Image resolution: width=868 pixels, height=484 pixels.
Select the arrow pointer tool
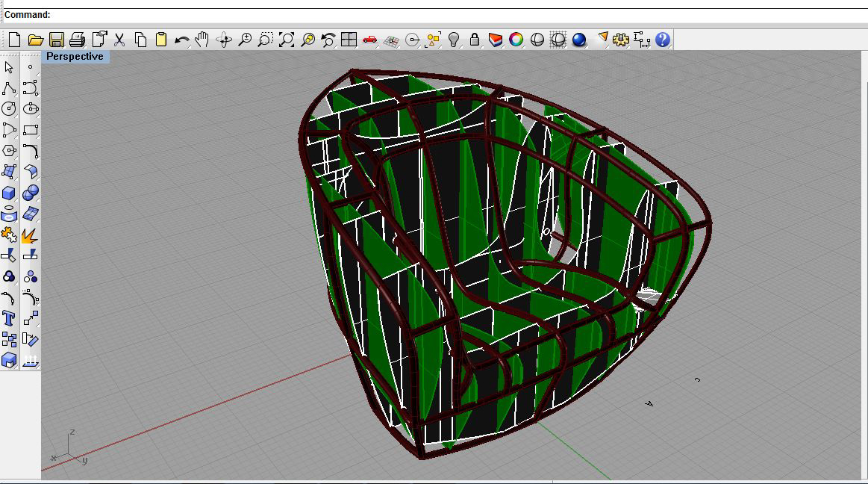click(x=9, y=67)
